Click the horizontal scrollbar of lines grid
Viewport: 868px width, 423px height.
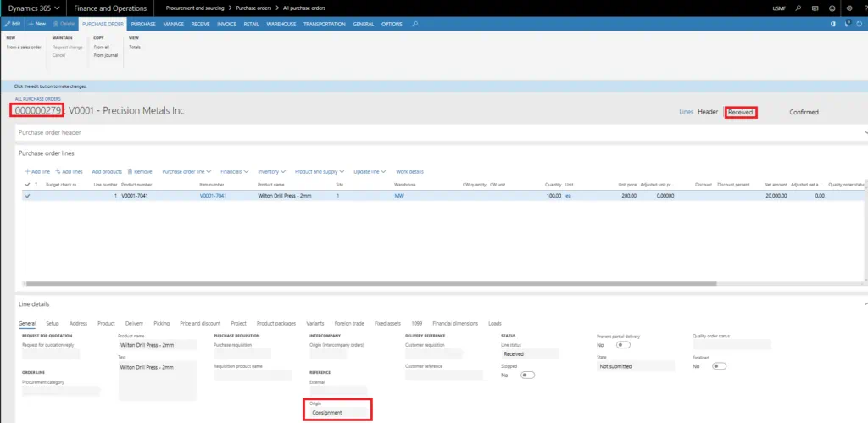click(x=371, y=283)
